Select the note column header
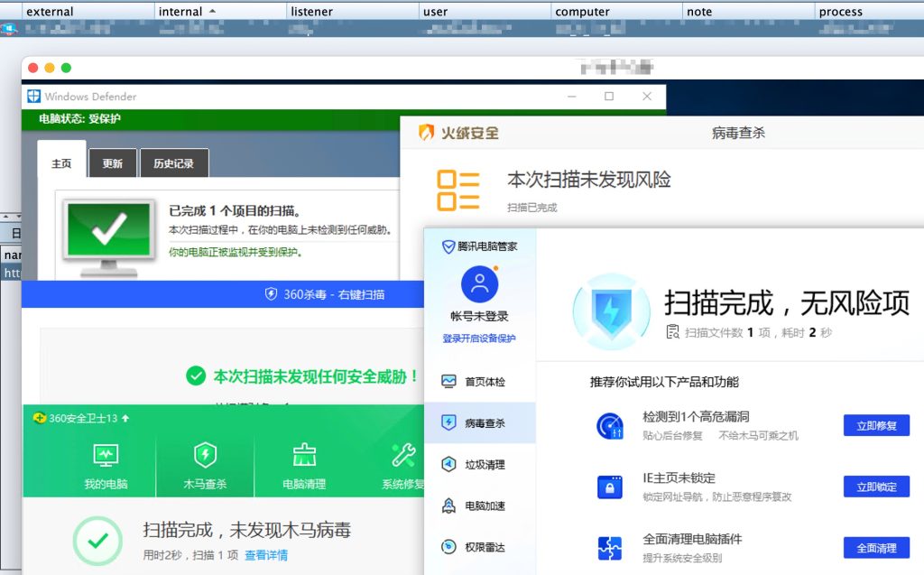Screen dimensions: 924x575 point(750,11)
